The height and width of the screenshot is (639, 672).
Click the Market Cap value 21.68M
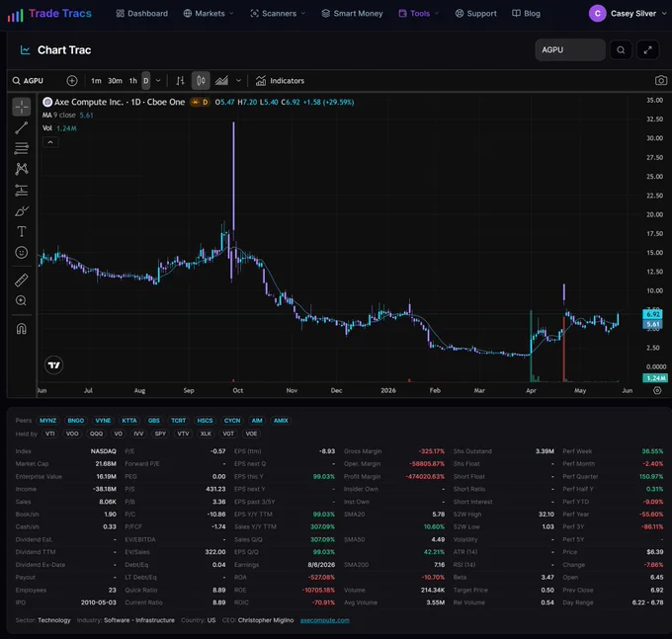[x=106, y=464]
